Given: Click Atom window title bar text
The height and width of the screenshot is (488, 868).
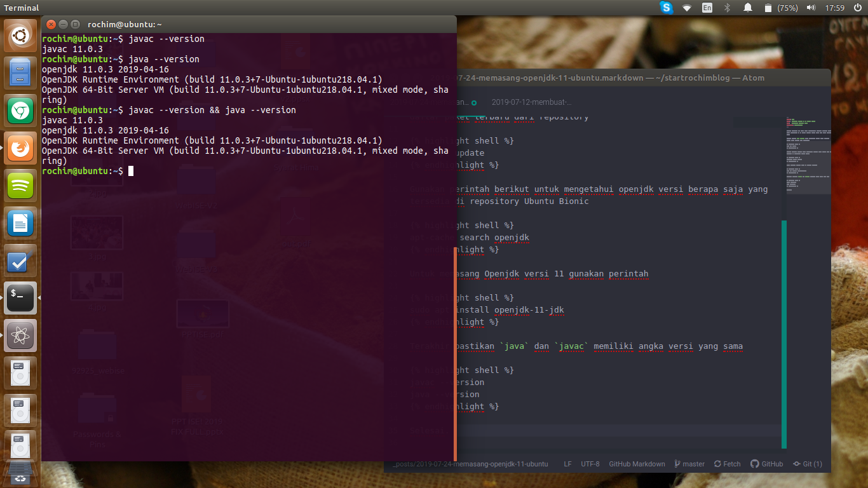Looking at the screenshot, I should tap(610, 78).
